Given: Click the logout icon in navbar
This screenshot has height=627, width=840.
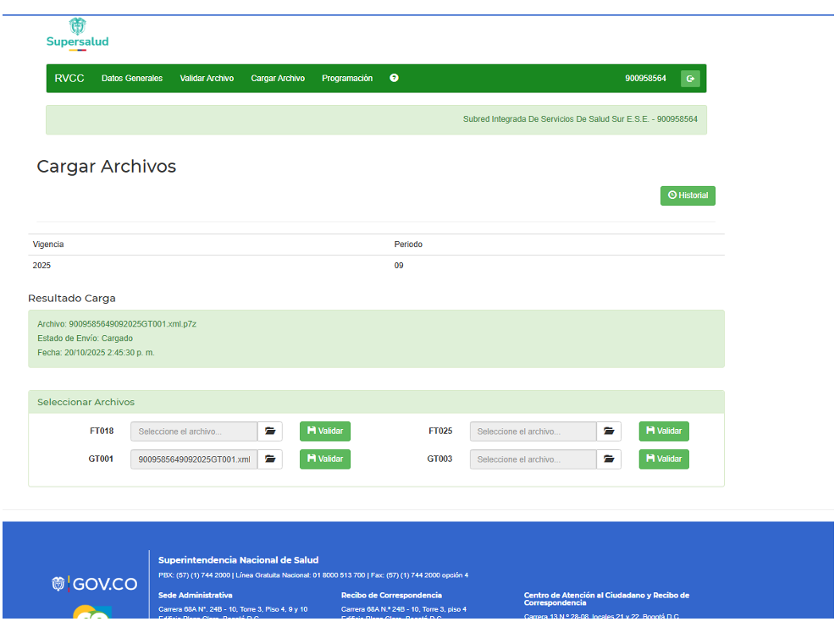Looking at the screenshot, I should pos(690,79).
